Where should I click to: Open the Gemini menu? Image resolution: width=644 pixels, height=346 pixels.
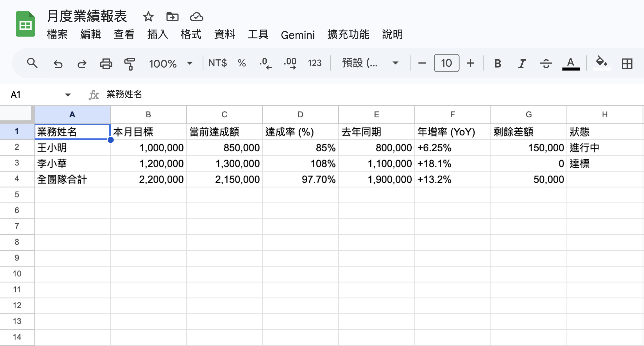(x=298, y=35)
